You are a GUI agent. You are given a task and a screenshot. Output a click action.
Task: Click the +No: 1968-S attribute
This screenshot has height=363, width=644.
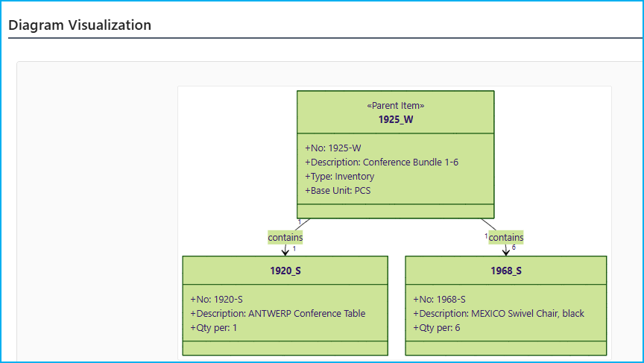click(x=439, y=300)
